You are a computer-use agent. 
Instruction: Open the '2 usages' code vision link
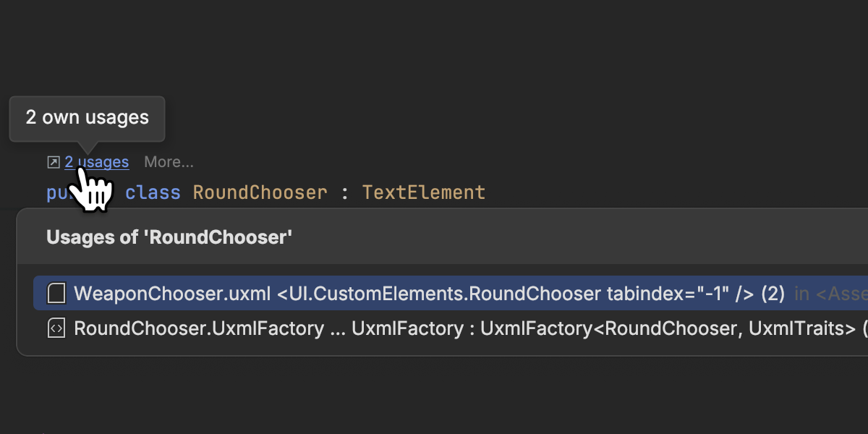click(97, 162)
